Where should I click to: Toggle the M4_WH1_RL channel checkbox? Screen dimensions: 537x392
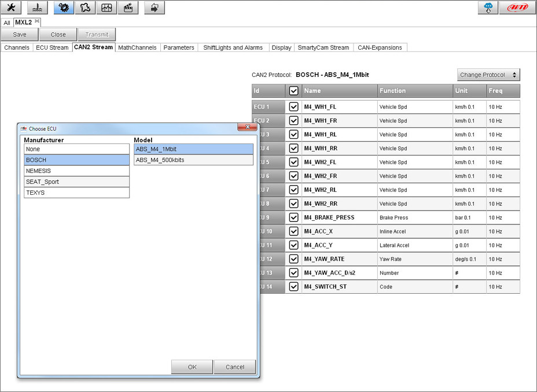(x=293, y=135)
